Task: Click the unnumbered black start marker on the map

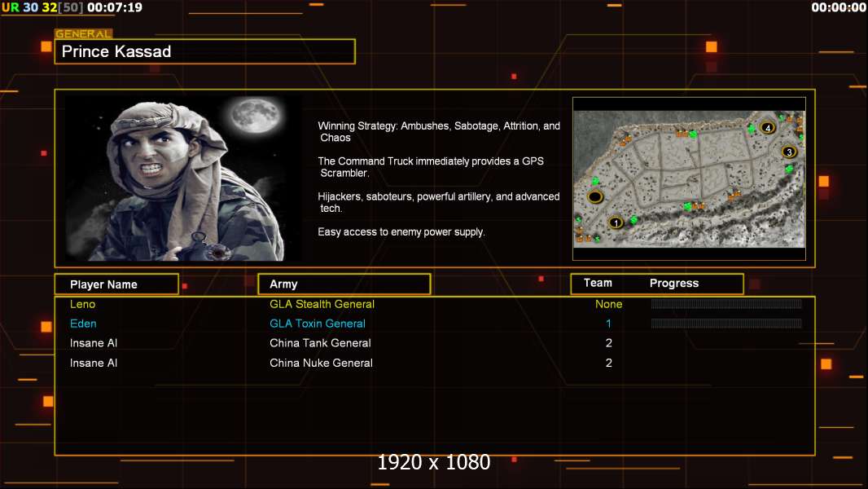Action: tap(595, 196)
